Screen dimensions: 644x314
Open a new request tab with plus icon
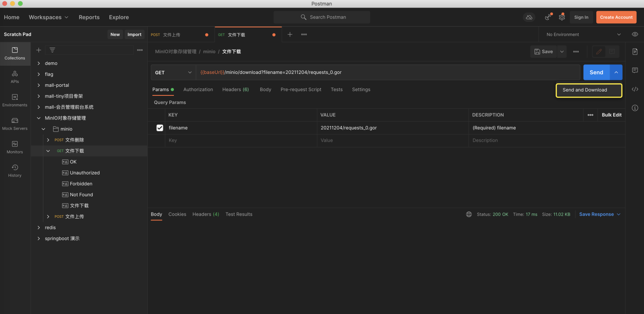[290, 34]
